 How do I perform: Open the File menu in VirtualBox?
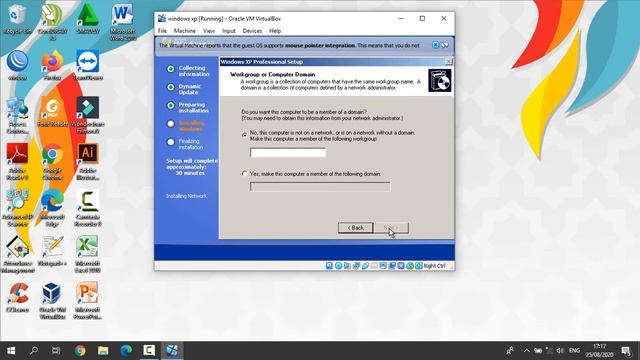point(162,31)
